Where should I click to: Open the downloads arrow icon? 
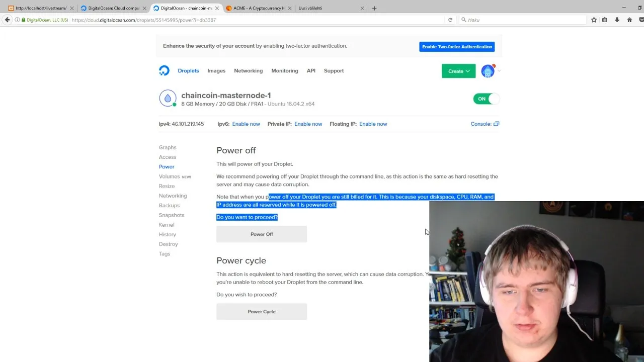[617, 20]
